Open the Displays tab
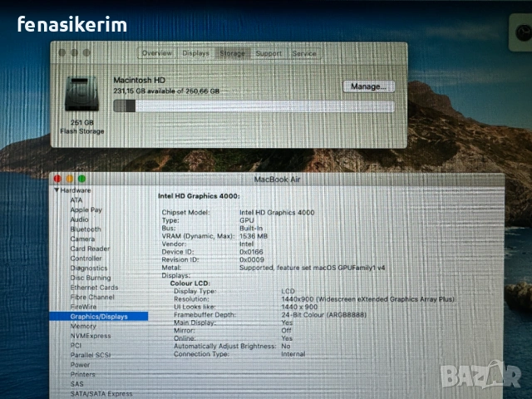The height and width of the screenshot is (399, 532). tap(196, 53)
